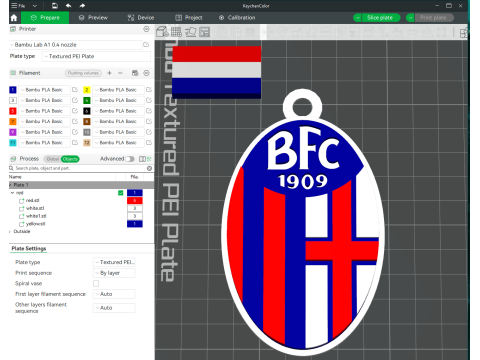
Task: Pick color for red filament swatch 5
Action: point(13,111)
